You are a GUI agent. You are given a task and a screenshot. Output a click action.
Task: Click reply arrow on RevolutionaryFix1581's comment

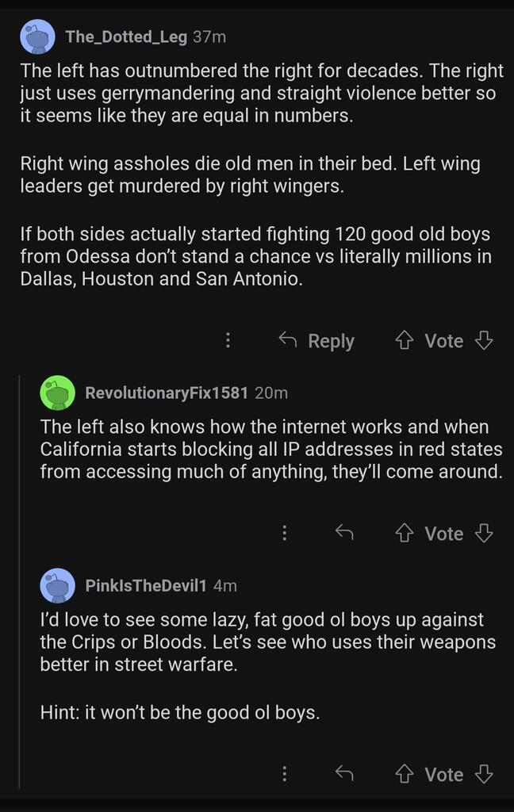(x=343, y=534)
